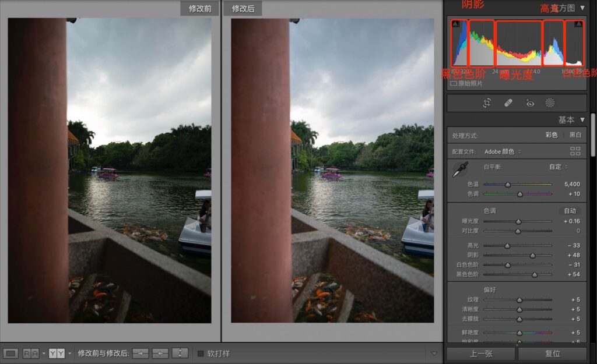
Task: Select 彩色 color treatment
Action: coord(552,135)
